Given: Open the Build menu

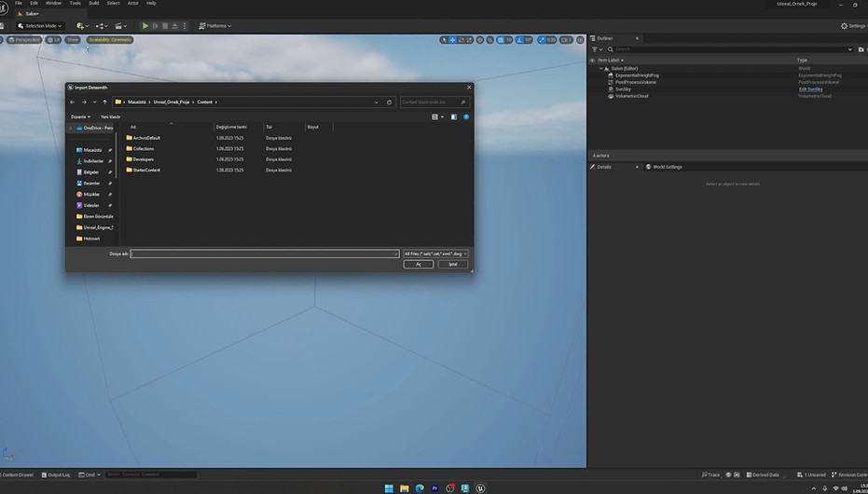Looking at the screenshot, I should (x=94, y=4).
